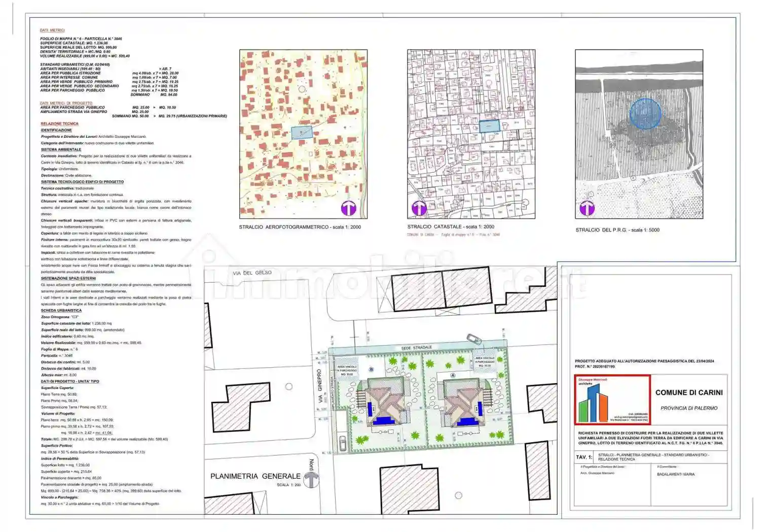The image size is (766, 532).
Task: Click the purple north arrow on P.R.G. map
Action: 587,208
